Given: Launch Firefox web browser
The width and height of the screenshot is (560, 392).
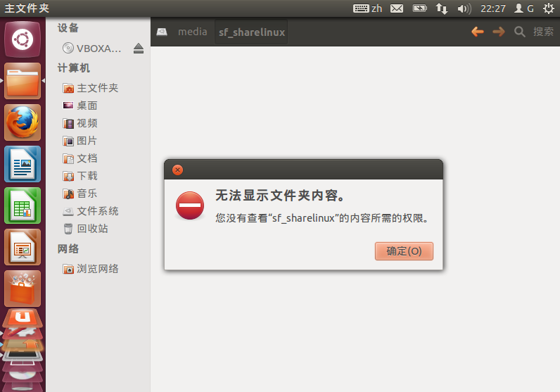Looking at the screenshot, I should click(23, 122).
